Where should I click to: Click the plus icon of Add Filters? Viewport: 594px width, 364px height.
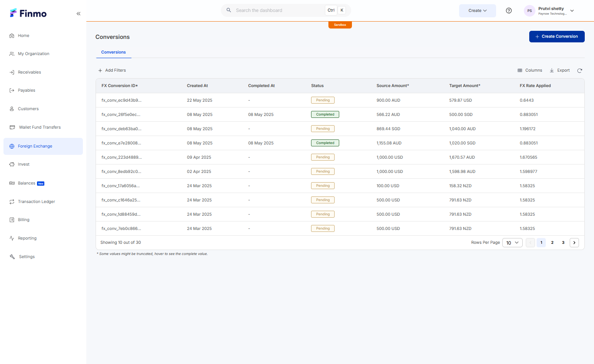click(x=100, y=70)
